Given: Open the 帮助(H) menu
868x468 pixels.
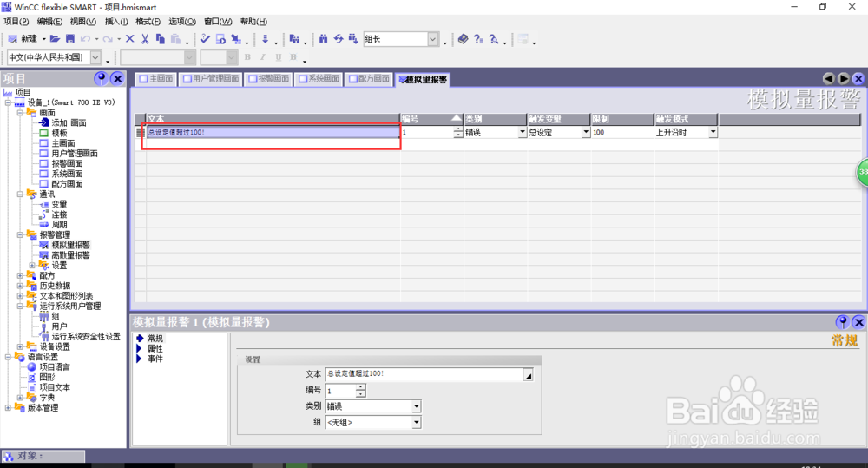Looking at the screenshot, I should point(253,22).
